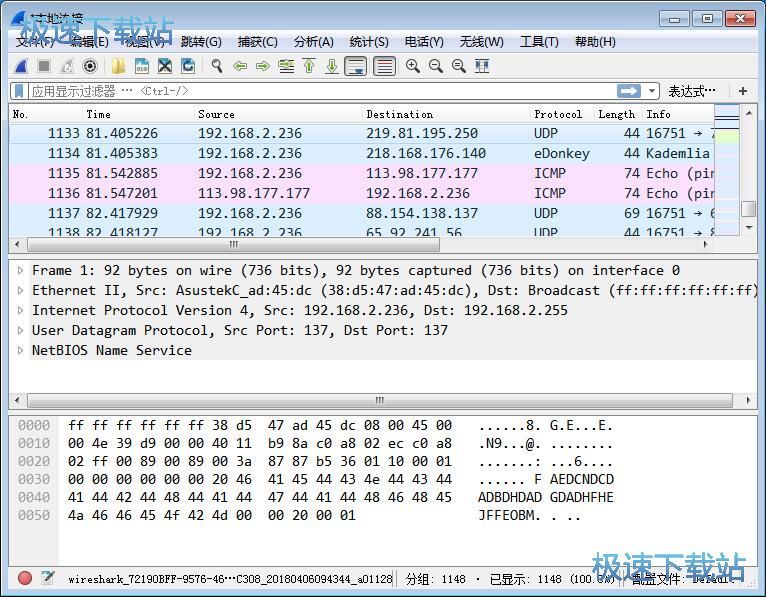Select hex offset row 0030 in bytes pane

34,479
